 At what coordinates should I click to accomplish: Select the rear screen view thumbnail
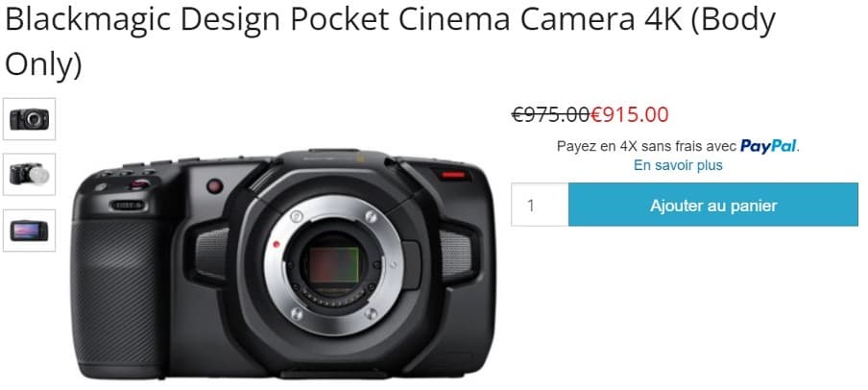coord(30,231)
